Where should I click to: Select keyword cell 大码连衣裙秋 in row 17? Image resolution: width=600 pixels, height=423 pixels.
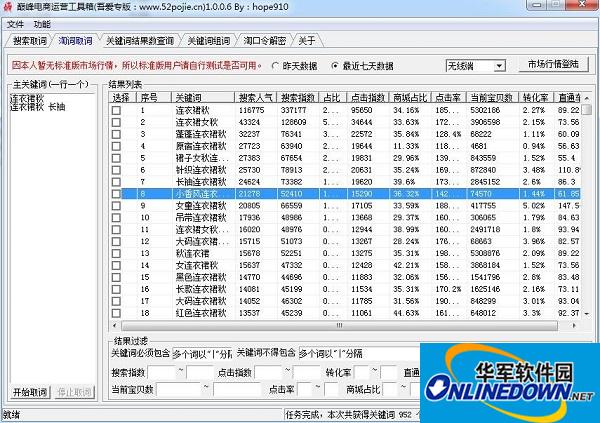coord(201,301)
